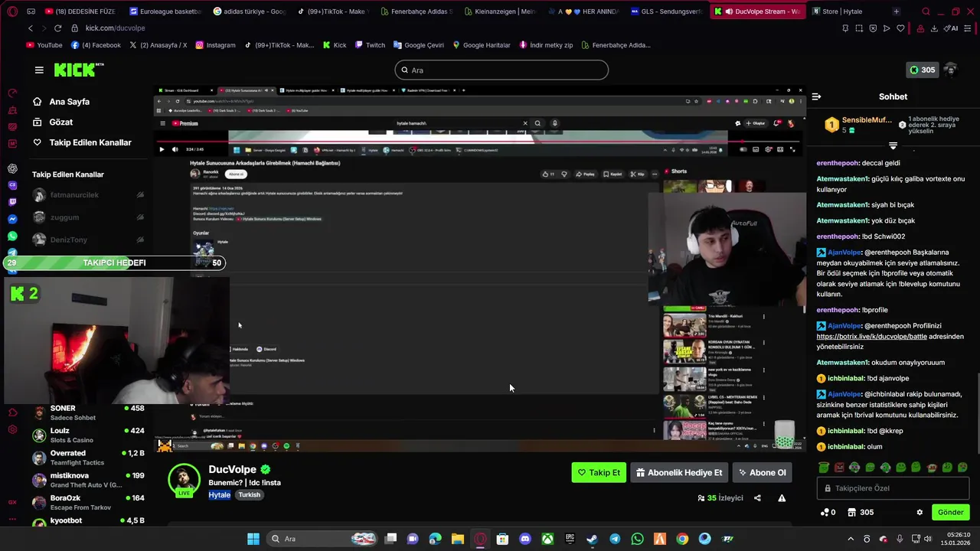Click the share stream icon

click(757, 497)
